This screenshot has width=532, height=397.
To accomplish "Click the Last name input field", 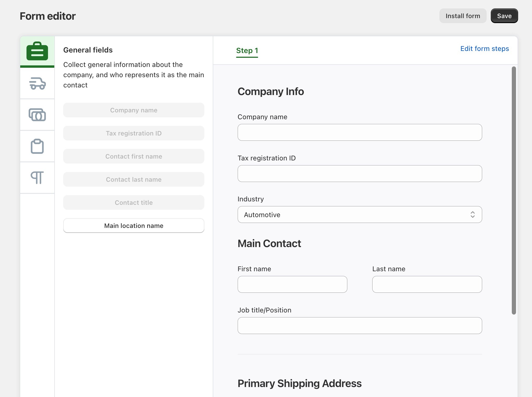I will (x=427, y=284).
